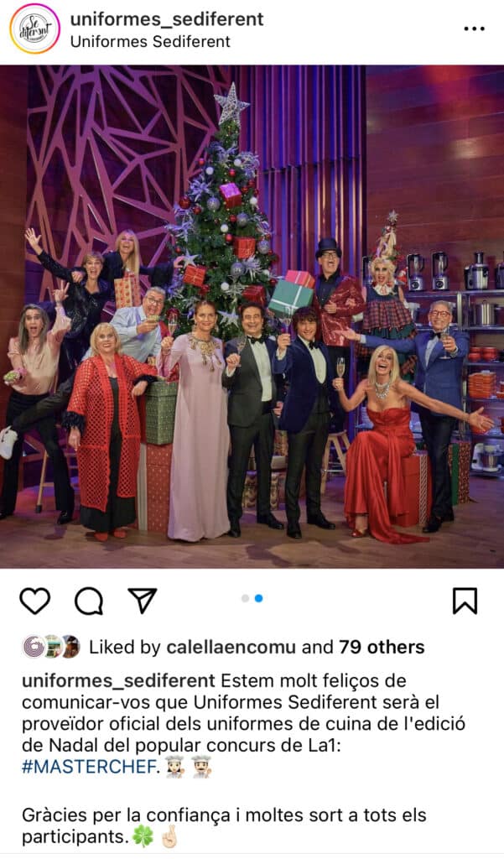Share post via paper plane icon
The width and height of the screenshot is (504, 859).
[x=143, y=601]
